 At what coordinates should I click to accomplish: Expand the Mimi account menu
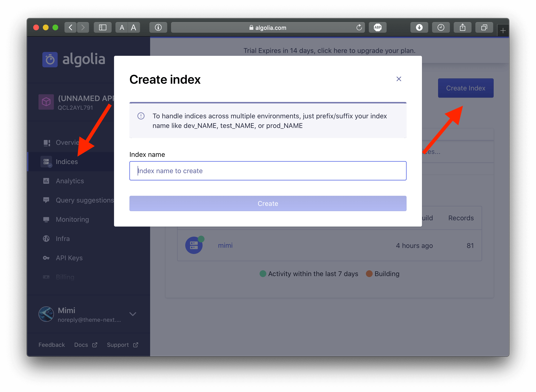pos(133,314)
